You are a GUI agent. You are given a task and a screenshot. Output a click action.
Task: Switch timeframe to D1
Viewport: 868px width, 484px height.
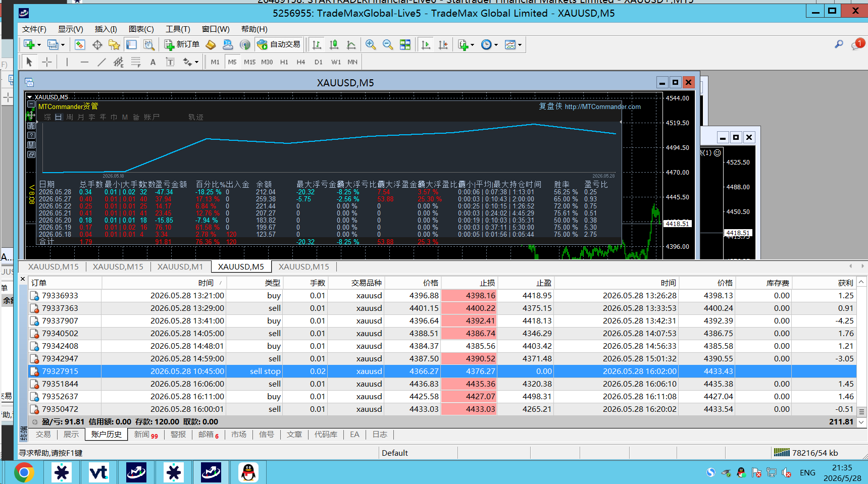click(318, 62)
